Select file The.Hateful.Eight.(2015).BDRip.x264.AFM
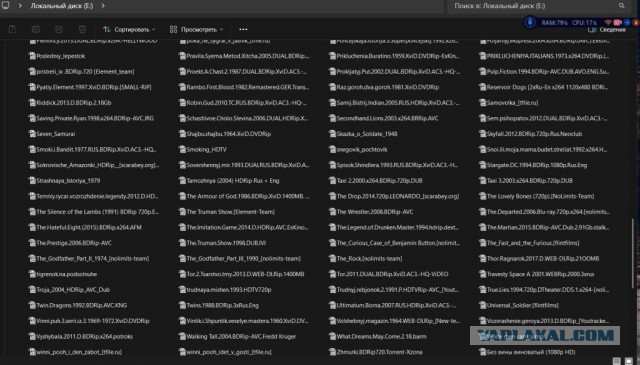The image size is (640, 365). [85, 227]
